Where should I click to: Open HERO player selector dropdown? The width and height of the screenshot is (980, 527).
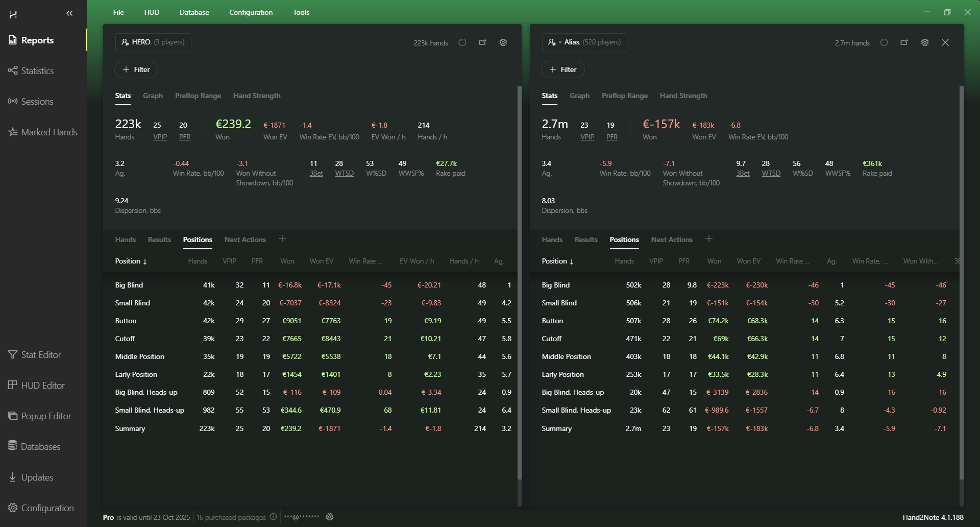153,42
